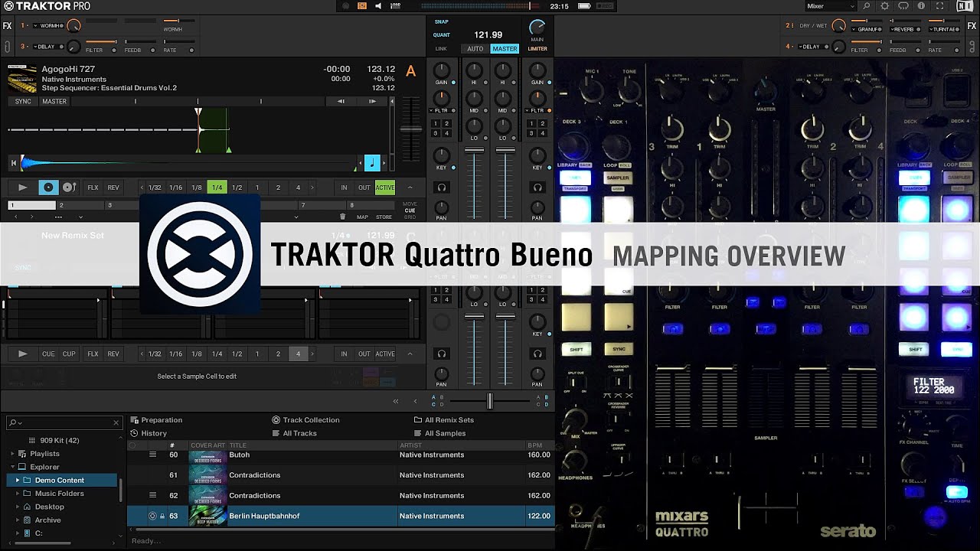Open the Preparation favorite

[156, 420]
